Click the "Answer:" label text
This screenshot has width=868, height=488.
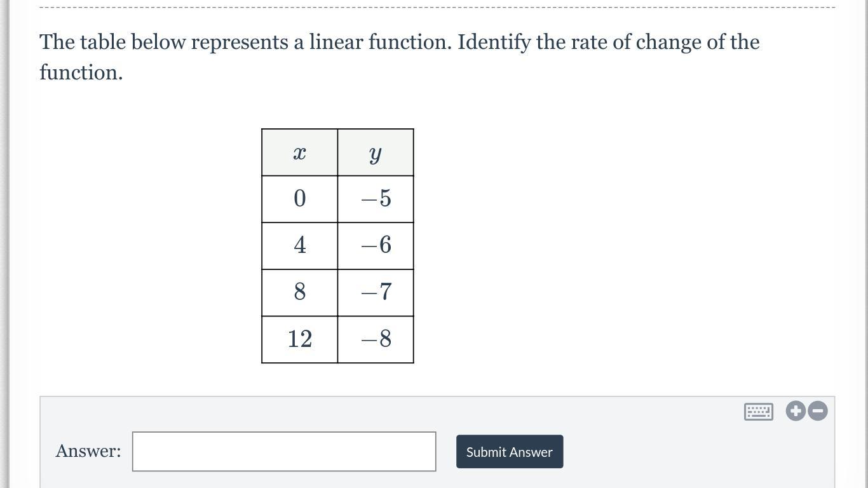tap(88, 451)
